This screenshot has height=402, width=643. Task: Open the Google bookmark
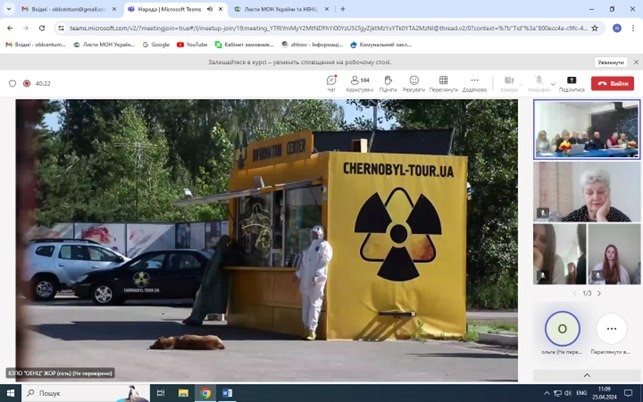pyautogui.click(x=156, y=44)
